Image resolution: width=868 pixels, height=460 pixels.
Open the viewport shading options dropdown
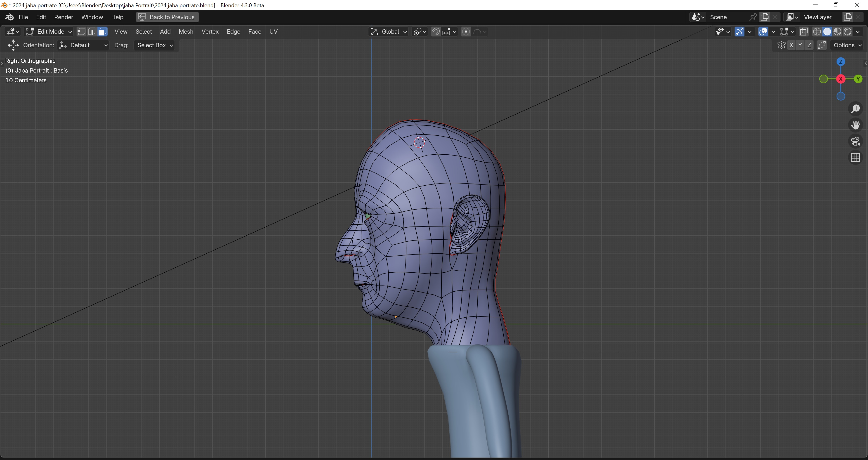point(858,31)
